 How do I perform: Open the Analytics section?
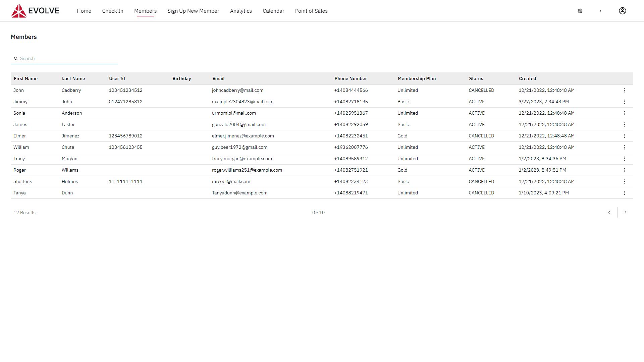point(240,11)
